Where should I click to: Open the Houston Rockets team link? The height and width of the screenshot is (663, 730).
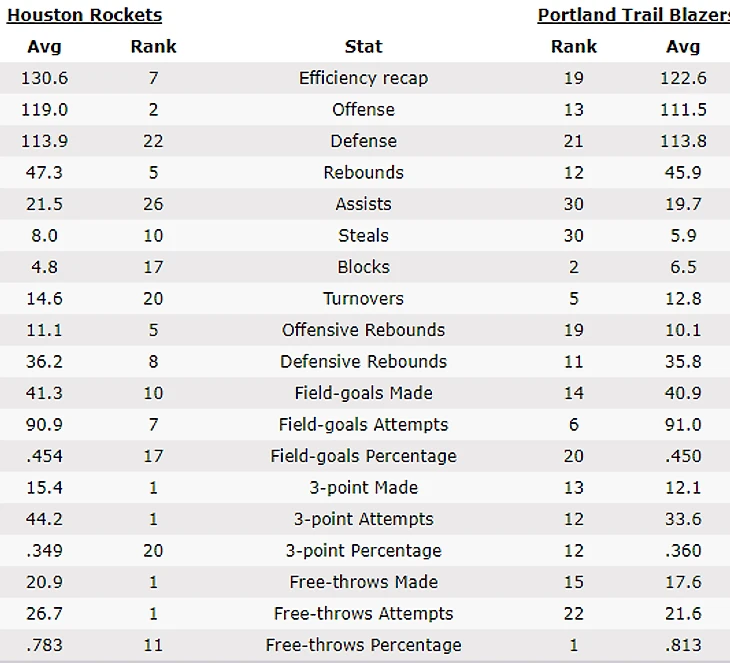[84, 15]
